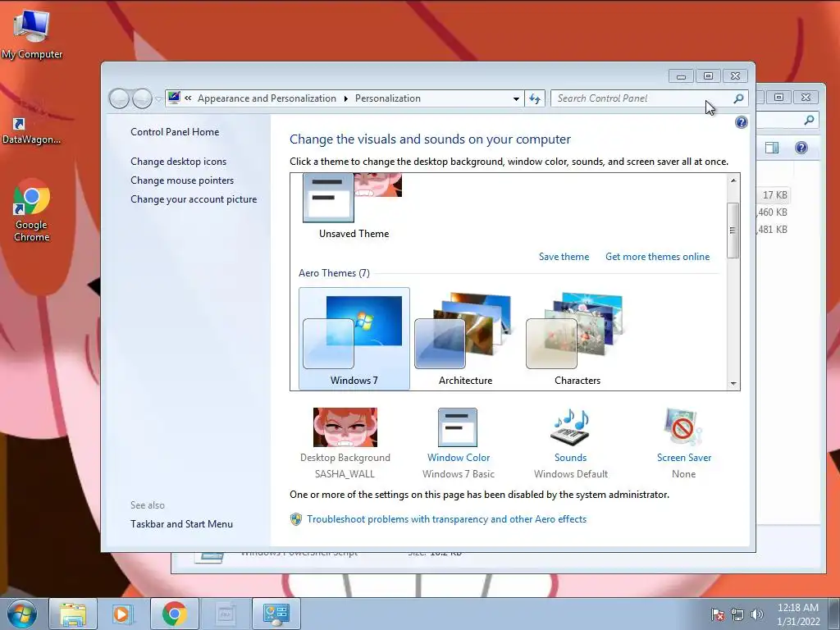Open the clock showing 12:18 AM

(x=798, y=614)
